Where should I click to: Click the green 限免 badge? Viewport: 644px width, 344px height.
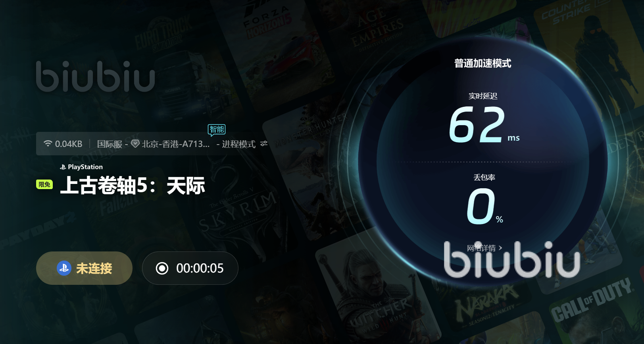pyautogui.click(x=44, y=184)
